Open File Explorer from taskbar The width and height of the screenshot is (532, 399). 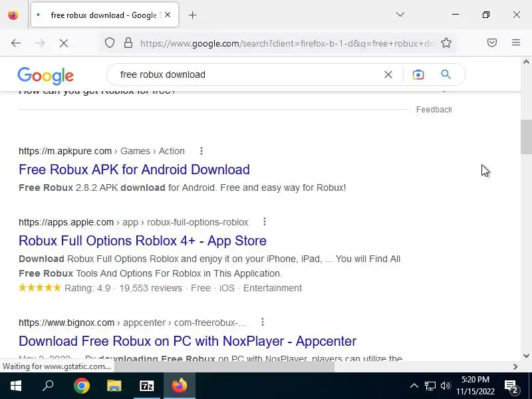coord(114,386)
